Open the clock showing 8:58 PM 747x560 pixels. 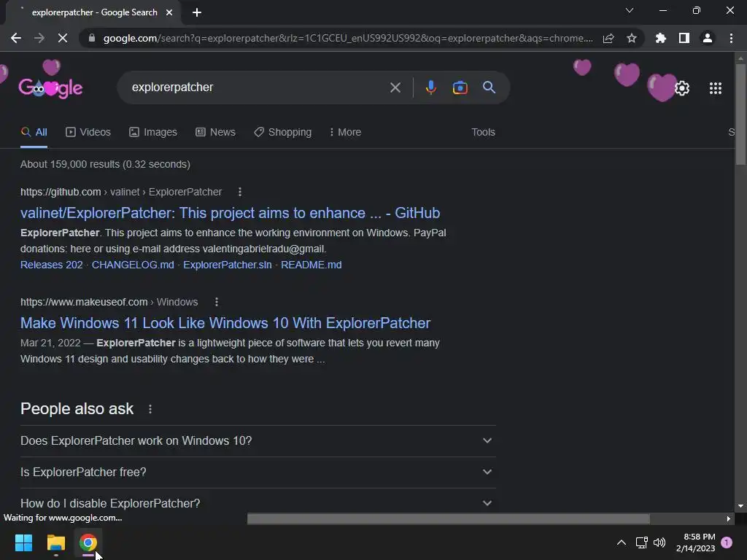pos(695,542)
